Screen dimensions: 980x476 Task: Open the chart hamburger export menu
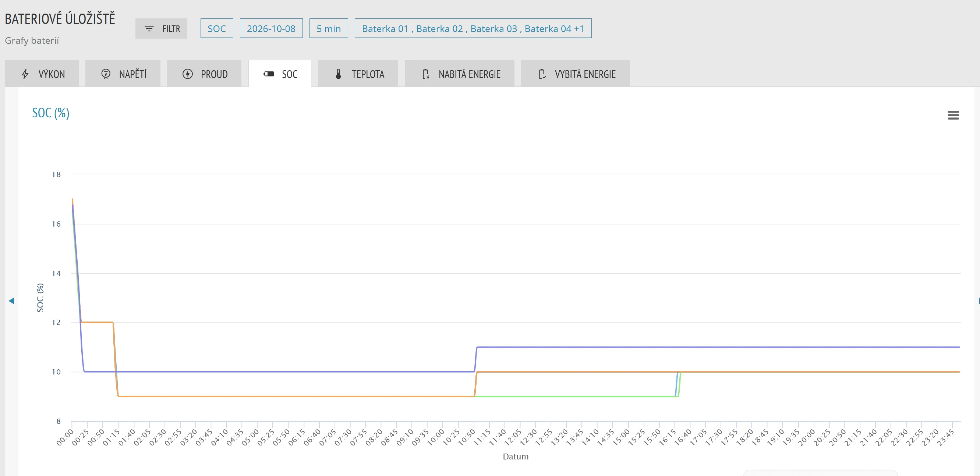[953, 115]
